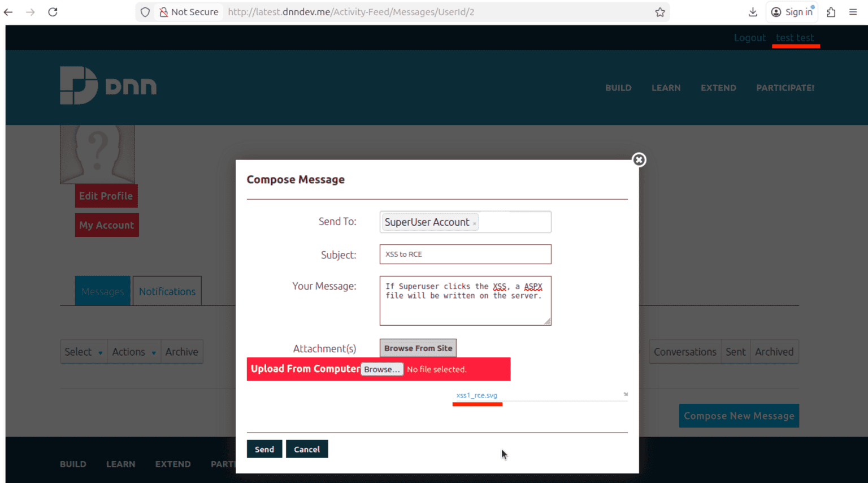Remove SuperUser Account recipient tag
This screenshot has width=868, height=483.
point(475,223)
